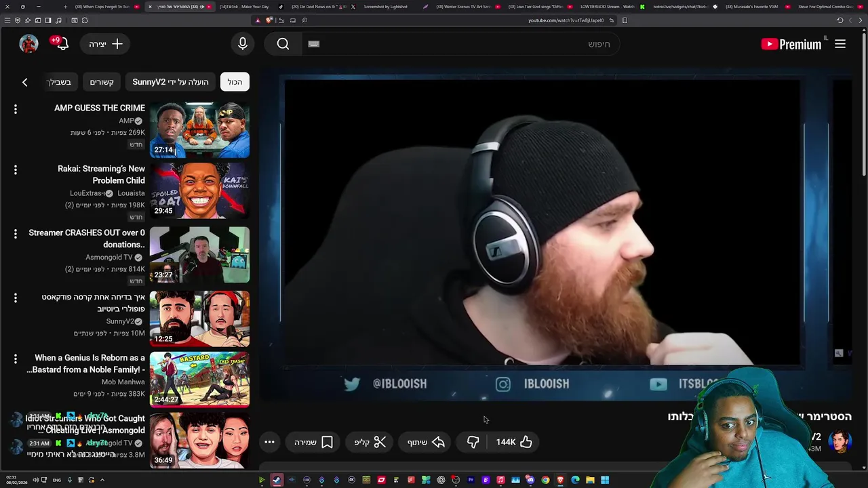Like the video showing 144K
Viewport: 868px width, 488px height.
pos(514,442)
